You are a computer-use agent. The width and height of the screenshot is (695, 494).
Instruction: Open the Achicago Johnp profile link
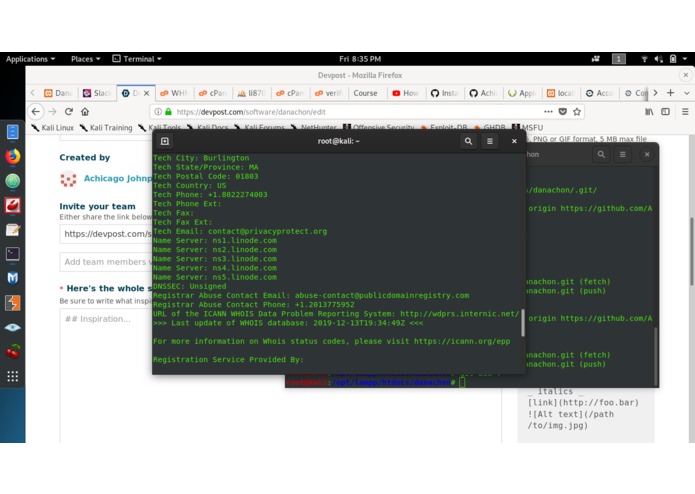[x=117, y=178]
